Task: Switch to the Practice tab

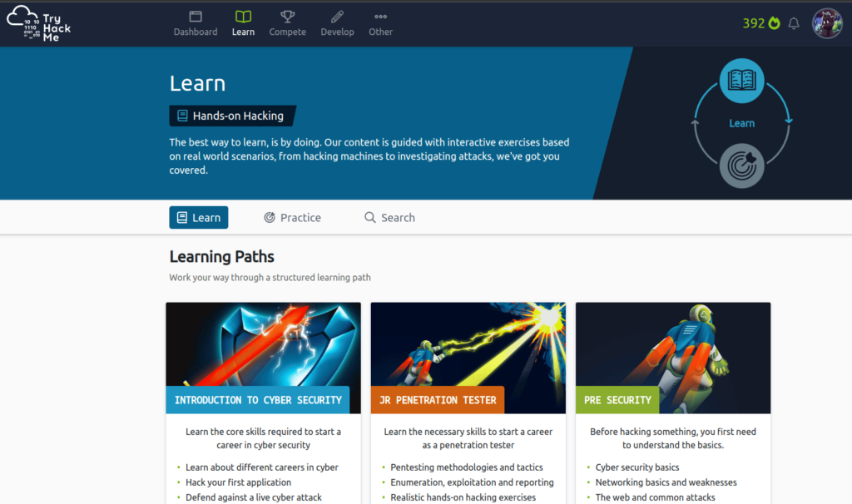Action: (292, 218)
